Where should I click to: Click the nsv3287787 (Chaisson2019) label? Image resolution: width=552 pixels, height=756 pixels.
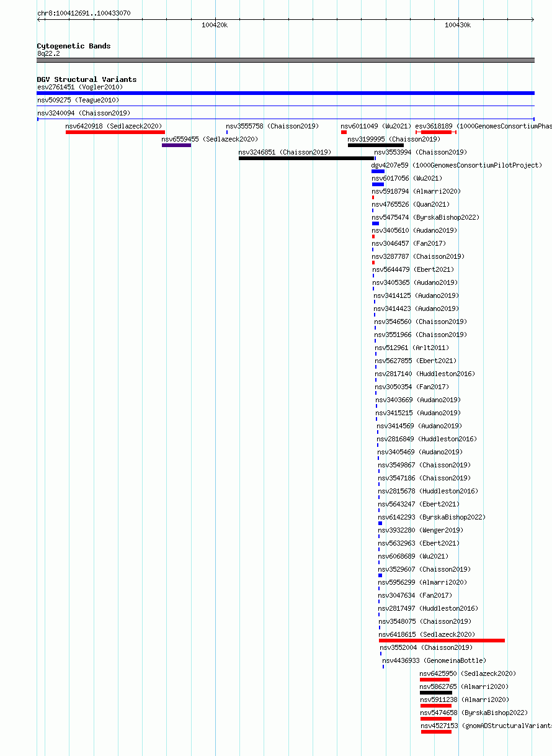pyautogui.click(x=419, y=256)
